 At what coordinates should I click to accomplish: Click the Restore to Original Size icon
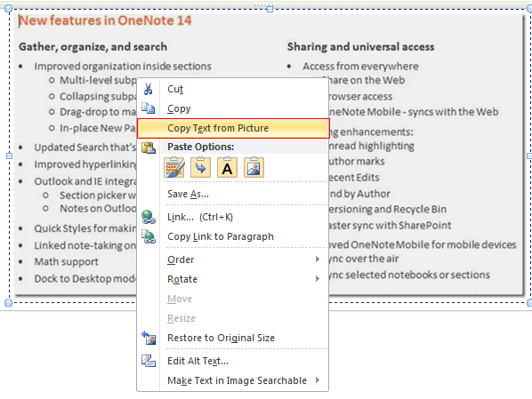[149, 338]
